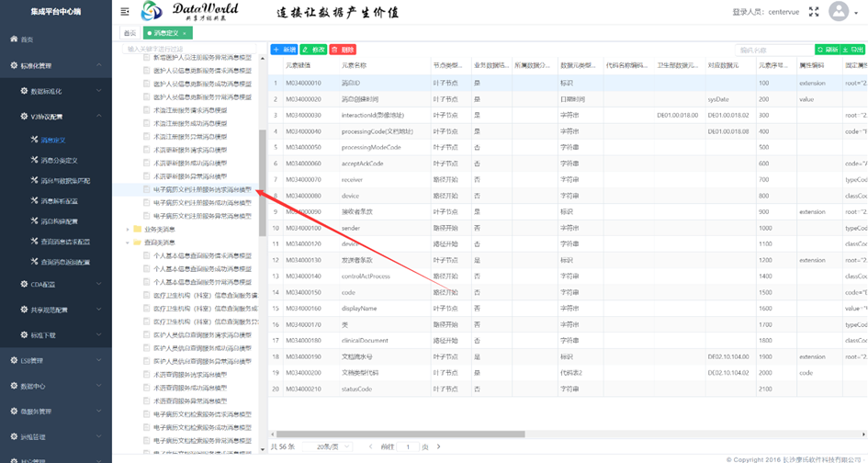
Task: Open 消息构建配置 in the sidebar
Action: tap(59, 221)
